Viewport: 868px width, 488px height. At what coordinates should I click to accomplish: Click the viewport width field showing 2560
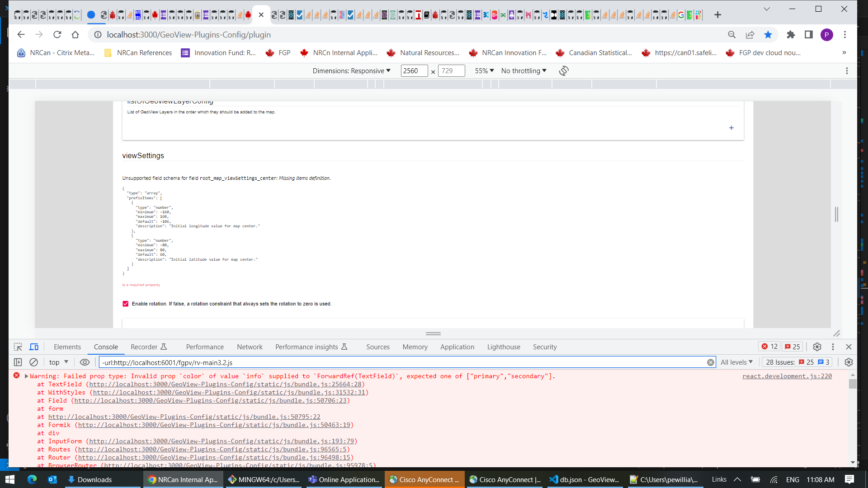click(414, 70)
